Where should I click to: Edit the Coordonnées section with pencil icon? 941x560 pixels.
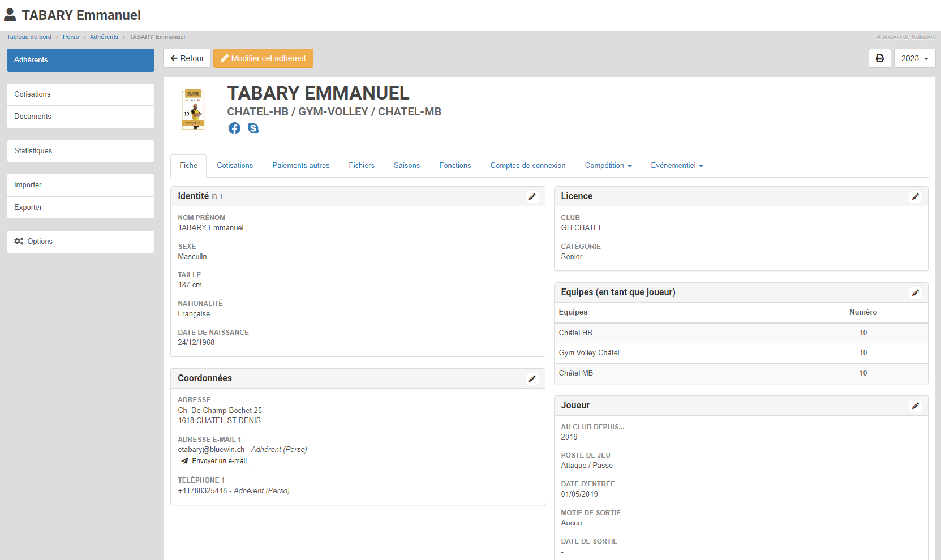(532, 379)
